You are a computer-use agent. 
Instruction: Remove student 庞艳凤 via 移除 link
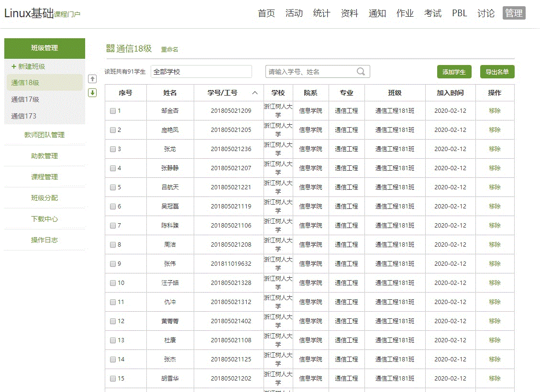pyautogui.click(x=495, y=130)
